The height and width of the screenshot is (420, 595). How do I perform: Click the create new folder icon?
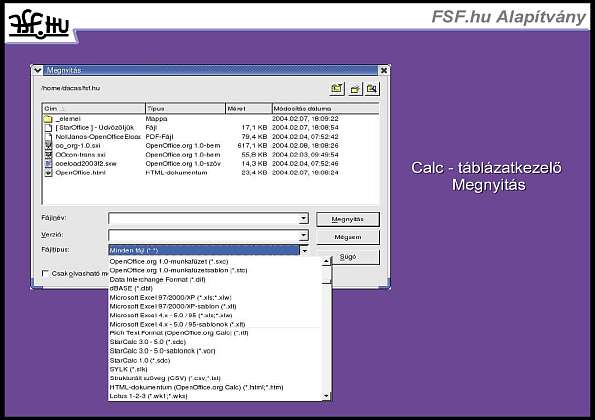click(355, 89)
